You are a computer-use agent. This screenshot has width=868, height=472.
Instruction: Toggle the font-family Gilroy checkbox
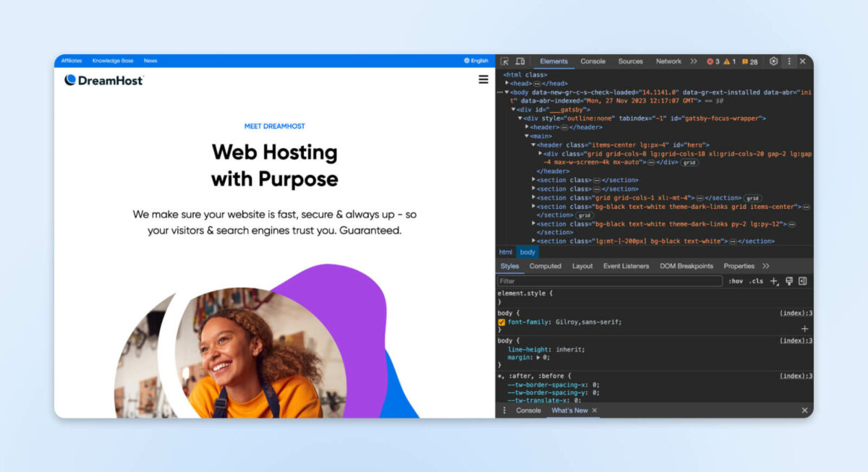(502, 322)
